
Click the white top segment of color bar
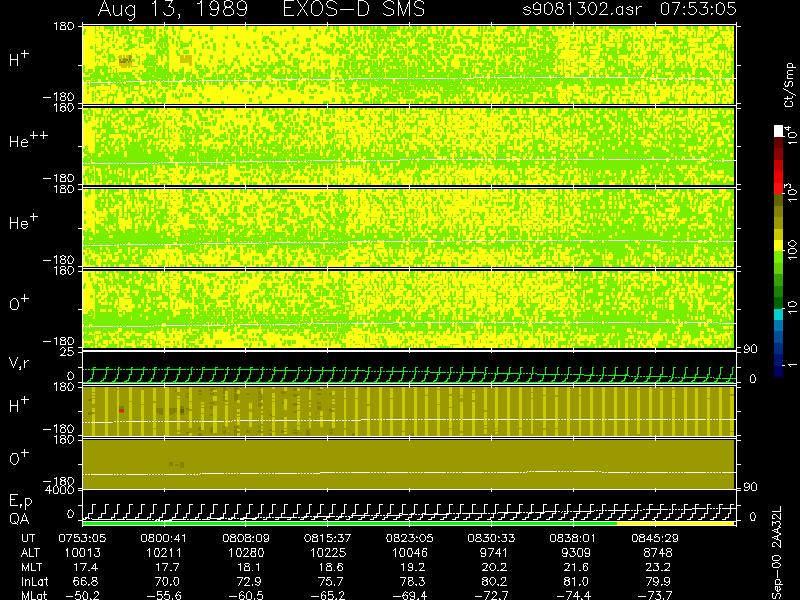[x=779, y=131]
